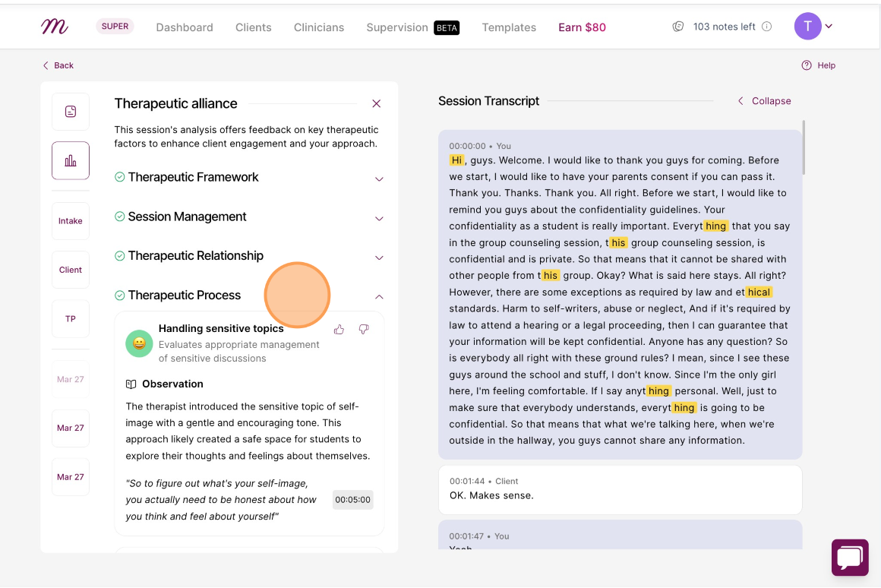Give thumbs up to Handling sensitive topics
This screenshot has width=881, height=588.
[x=339, y=330]
